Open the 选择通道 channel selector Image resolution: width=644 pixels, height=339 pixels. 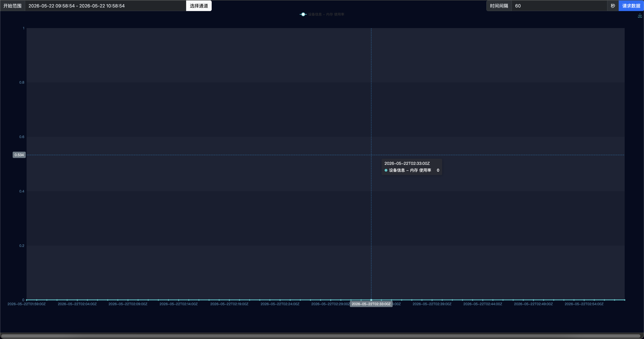(x=199, y=6)
